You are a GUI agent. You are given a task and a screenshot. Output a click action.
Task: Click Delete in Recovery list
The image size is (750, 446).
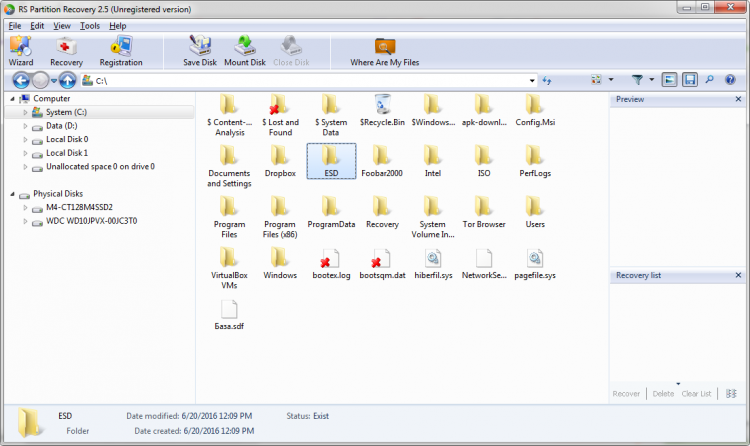pyautogui.click(x=663, y=393)
